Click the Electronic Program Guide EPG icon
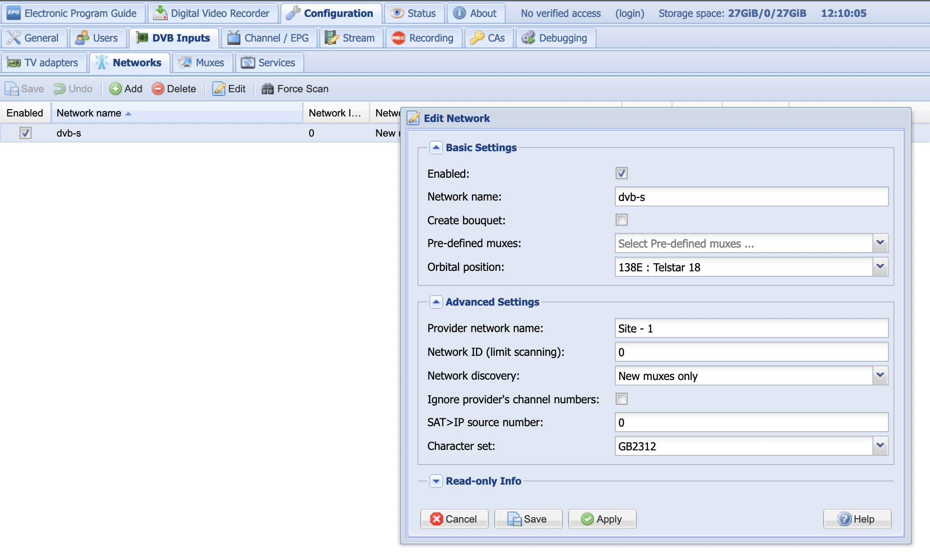930x560 pixels. [x=14, y=13]
